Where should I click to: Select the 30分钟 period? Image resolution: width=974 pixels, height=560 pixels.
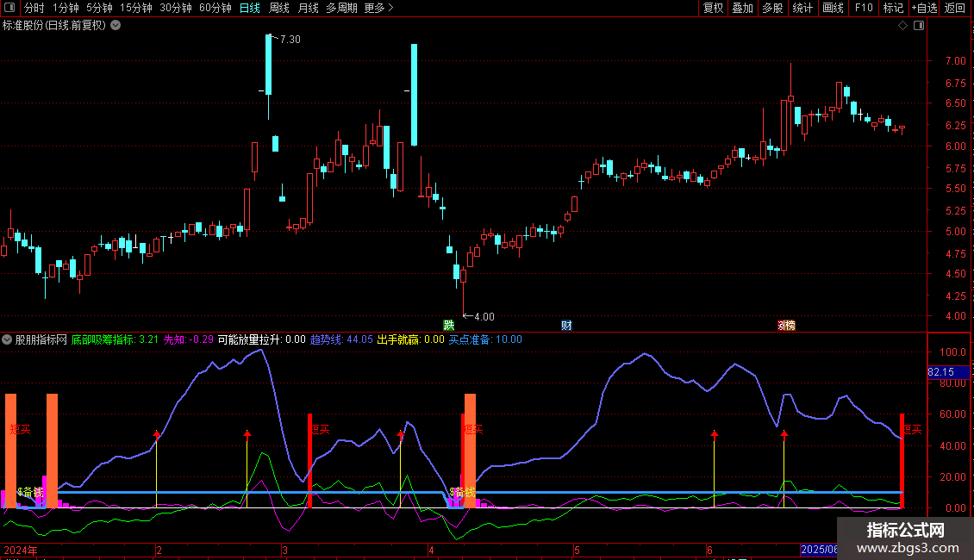(x=176, y=8)
